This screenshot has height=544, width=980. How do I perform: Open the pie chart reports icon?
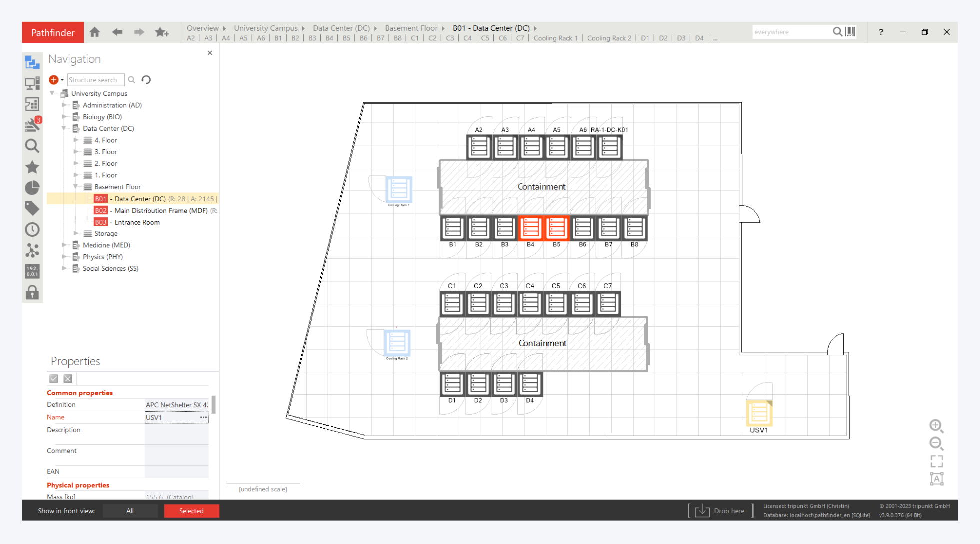[32, 188]
